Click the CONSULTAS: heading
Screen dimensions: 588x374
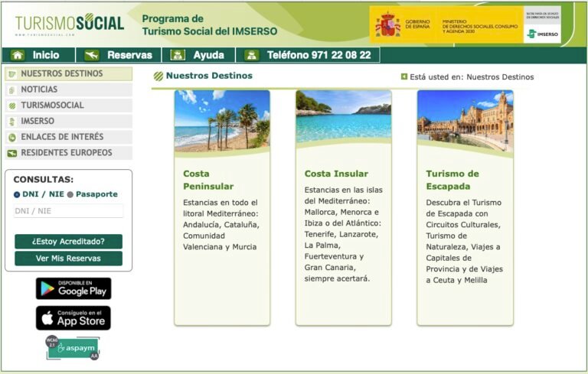point(44,180)
